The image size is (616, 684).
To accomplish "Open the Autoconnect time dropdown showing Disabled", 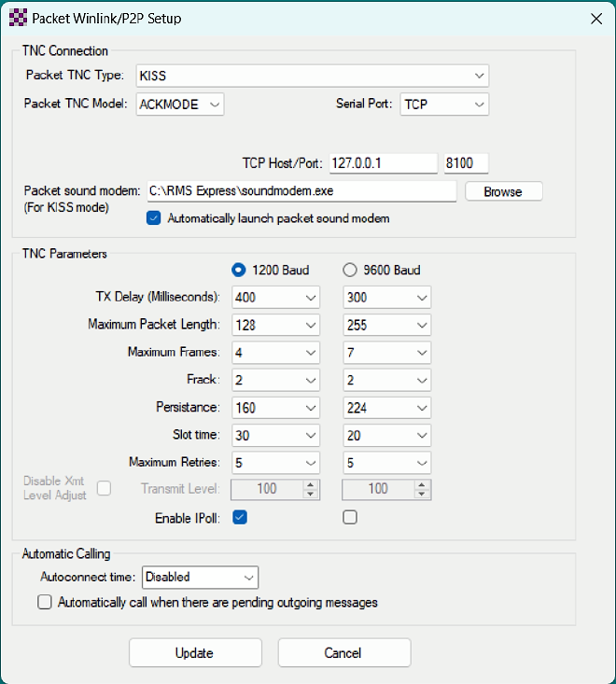I will pyautogui.click(x=201, y=577).
